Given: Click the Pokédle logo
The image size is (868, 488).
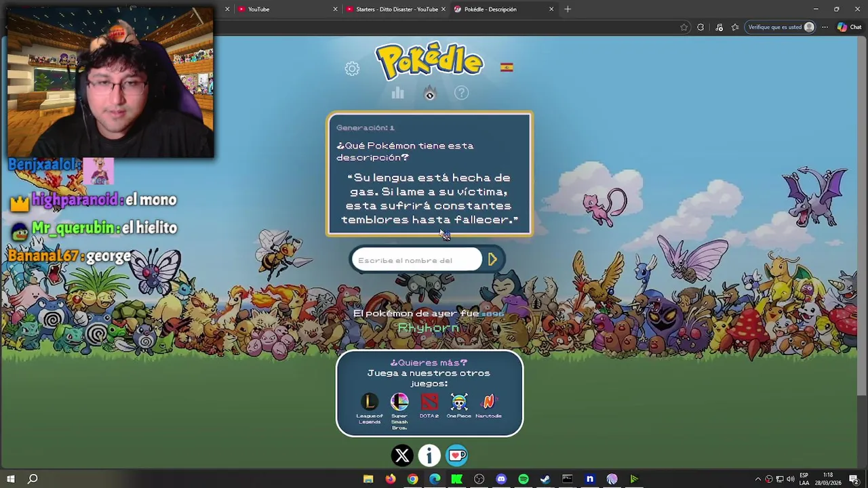Looking at the screenshot, I should coord(429,62).
